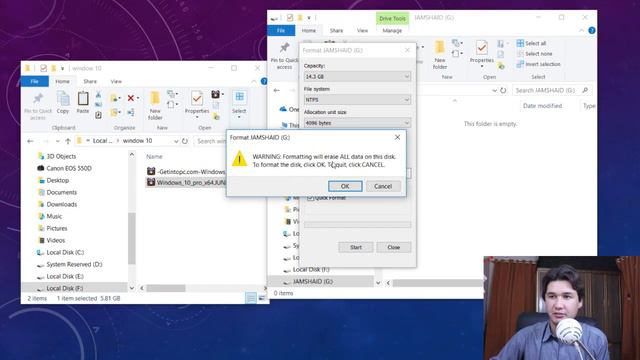Select Getintopc.com-Windows file

(186, 171)
